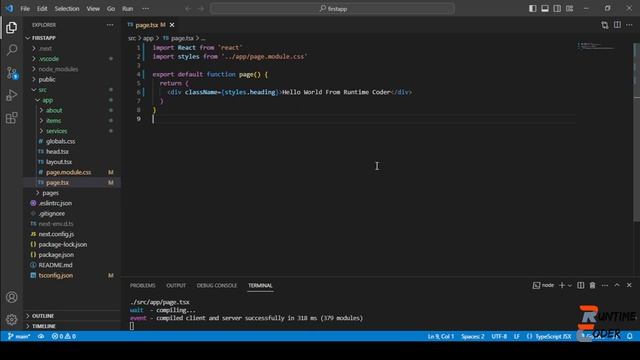Expand the OUTLINE section

pyautogui.click(x=72, y=316)
